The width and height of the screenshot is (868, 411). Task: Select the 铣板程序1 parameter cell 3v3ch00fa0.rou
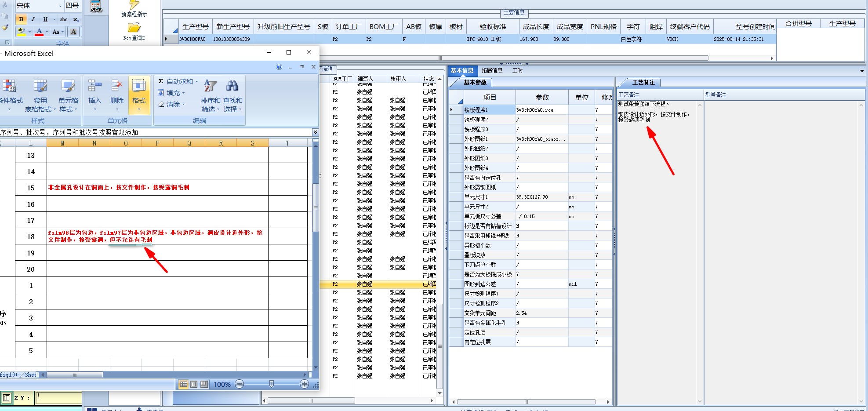click(x=542, y=110)
